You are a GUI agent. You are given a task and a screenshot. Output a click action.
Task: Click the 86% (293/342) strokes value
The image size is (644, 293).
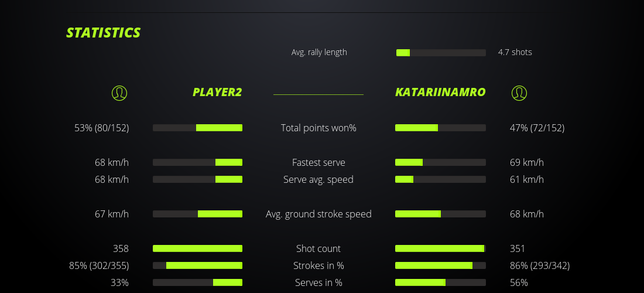pyautogui.click(x=540, y=265)
